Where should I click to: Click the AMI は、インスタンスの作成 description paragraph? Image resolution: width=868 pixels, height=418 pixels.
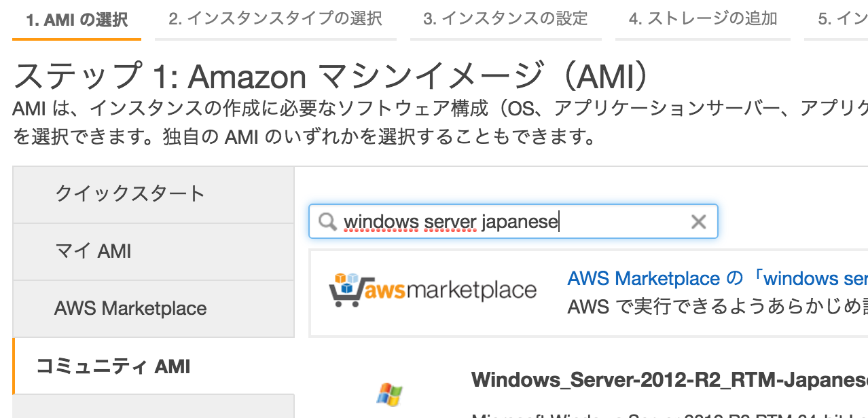pos(435,109)
